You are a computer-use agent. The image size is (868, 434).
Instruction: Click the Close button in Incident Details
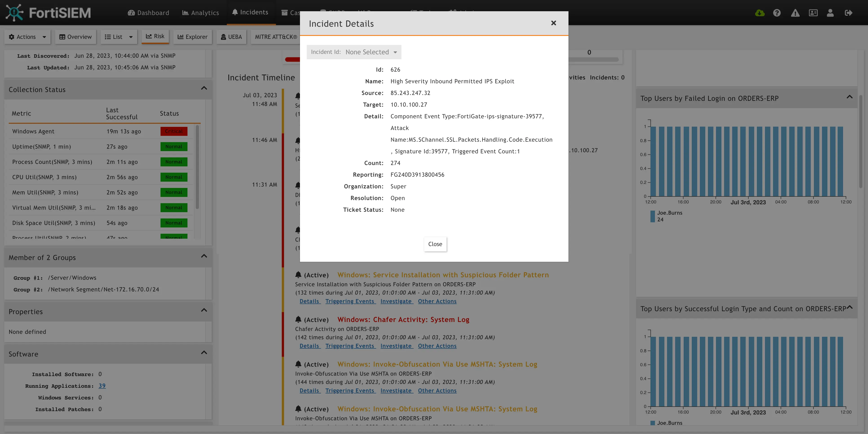click(x=435, y=244)
